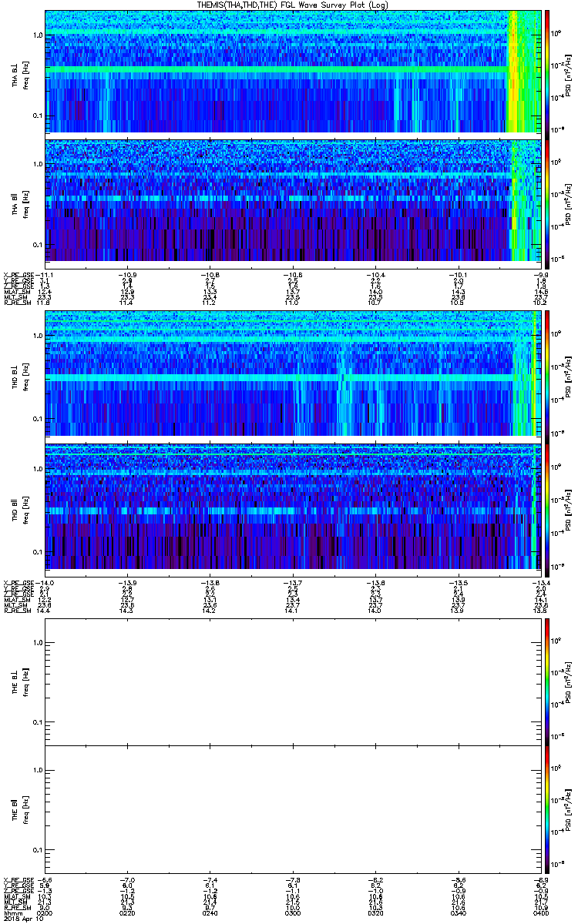
Task: Click the X_RE_GSE value -9.9 below THA
Action: point(542,274)
